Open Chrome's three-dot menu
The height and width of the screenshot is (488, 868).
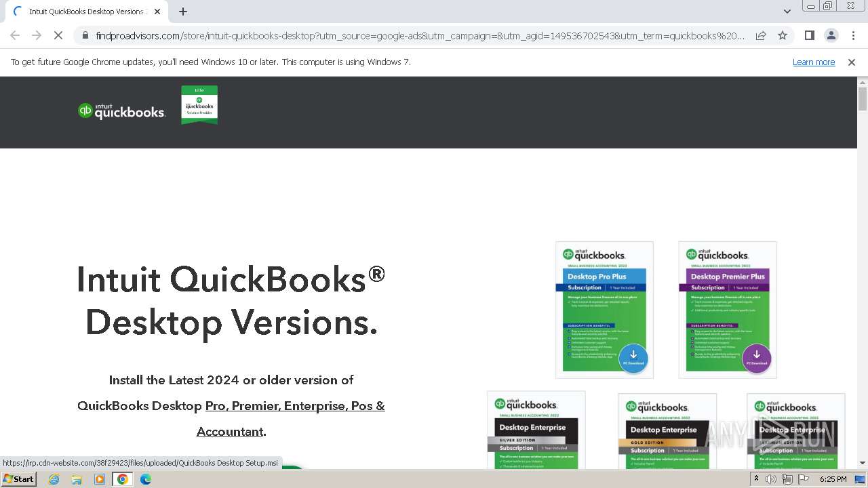point(852,35)
